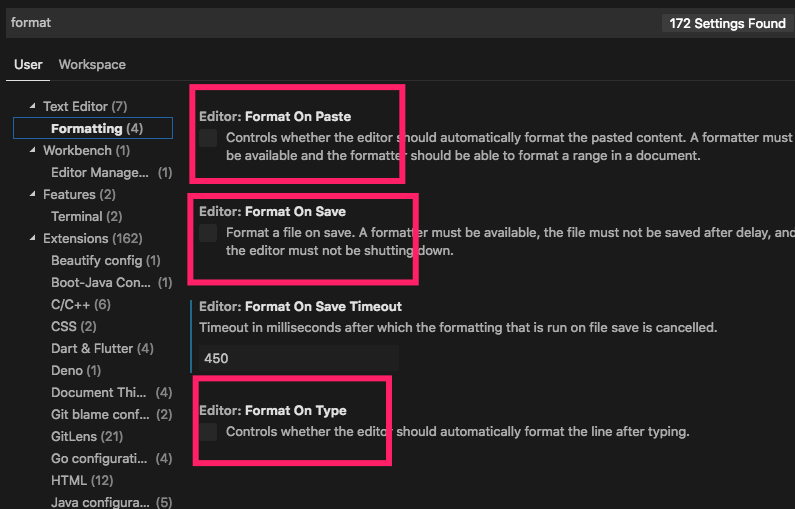Collapse the Workbench section arrow
This screenshot has width=795, height=509.
click(32, 150)
